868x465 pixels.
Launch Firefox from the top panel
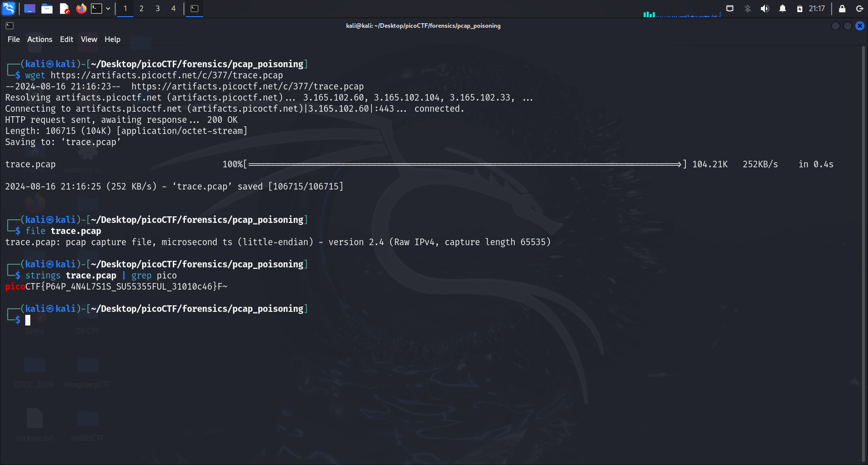click(x=81, y=9)
